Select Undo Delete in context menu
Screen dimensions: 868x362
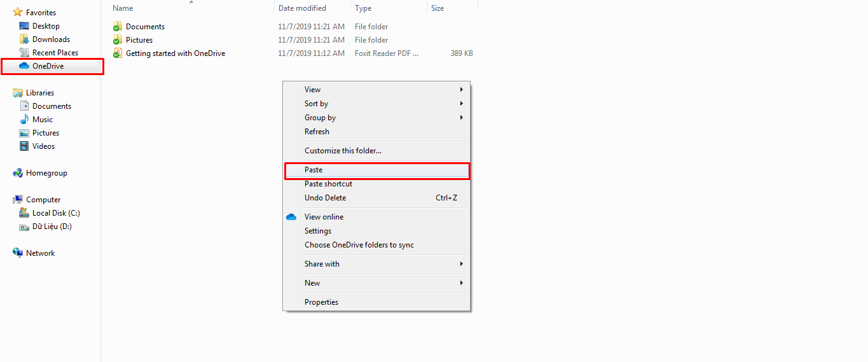click(x=376, y=198)
